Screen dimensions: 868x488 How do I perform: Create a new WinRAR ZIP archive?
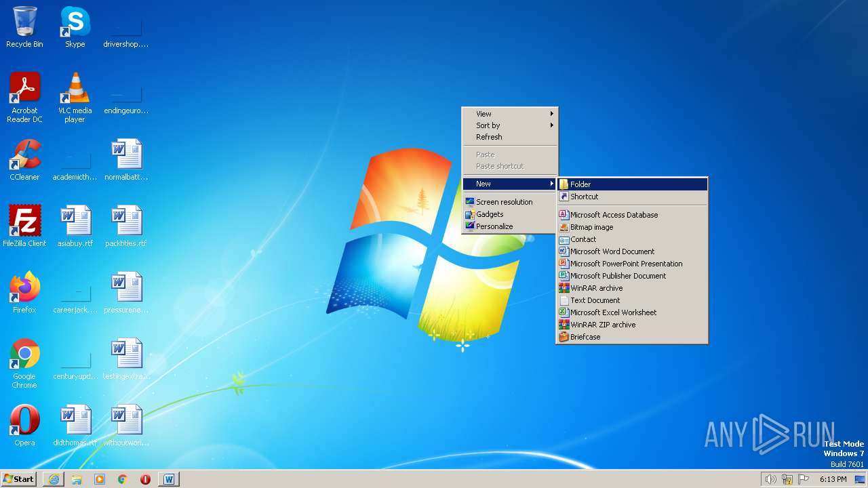pos(633,325)
